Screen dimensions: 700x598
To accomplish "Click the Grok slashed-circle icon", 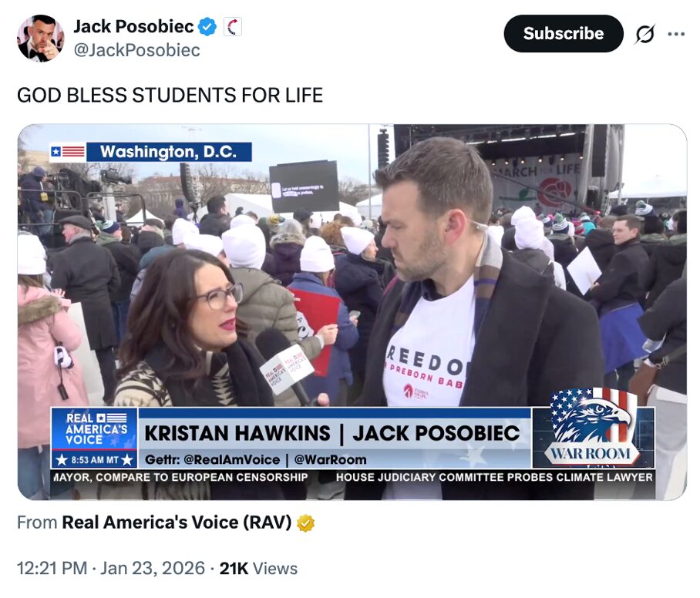I will 644,34.
